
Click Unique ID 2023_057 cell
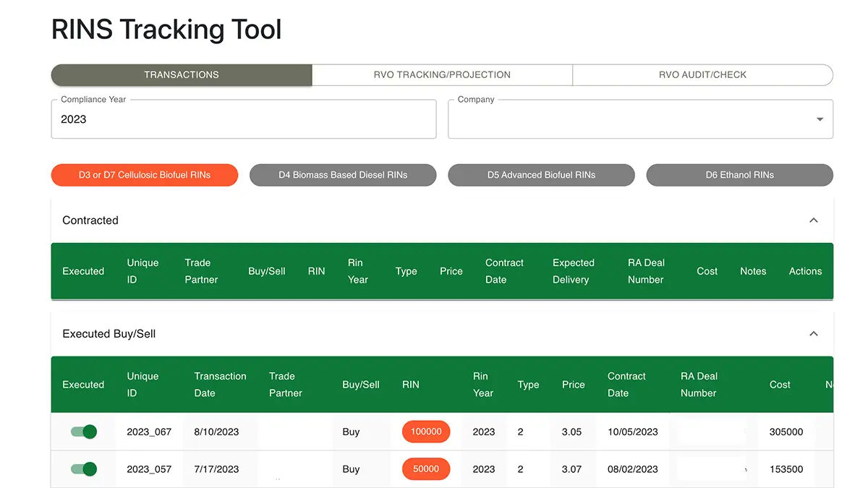[149, 469]
